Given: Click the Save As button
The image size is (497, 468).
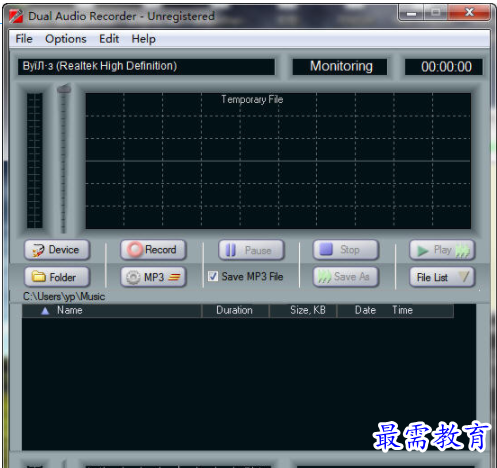Looking at the screenshot, I should [346, 277].
